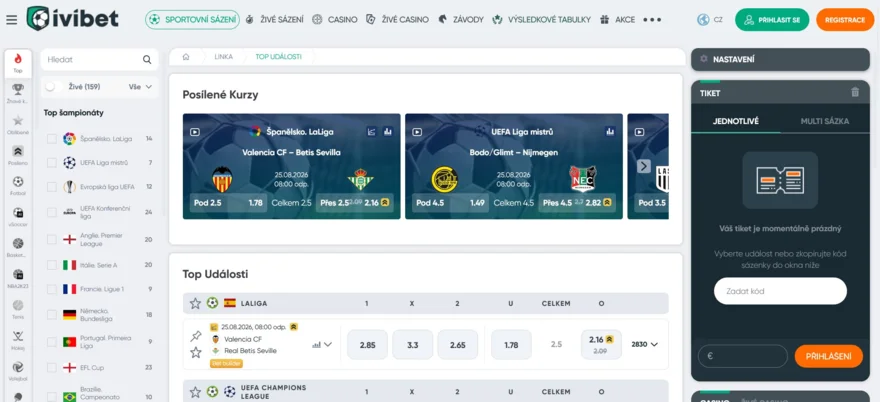Open the statistics icon on Bodo/Glimt card
This screenshot has height=402, width=880.
[610, 132]
